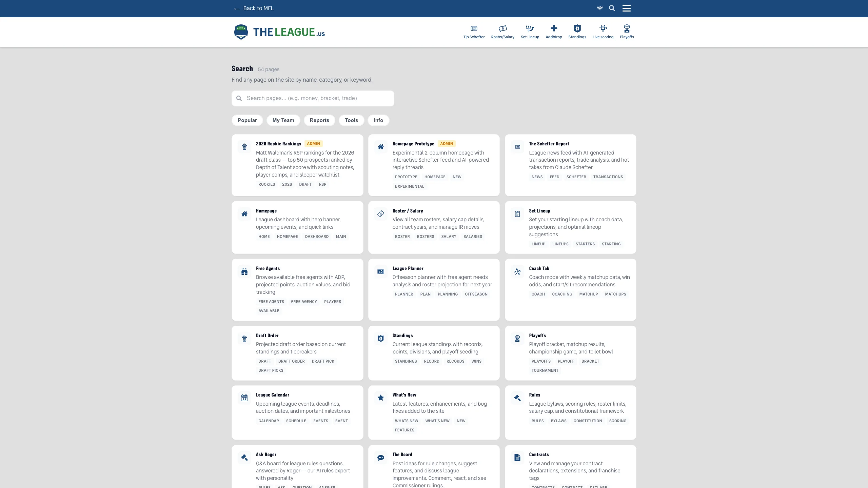Click the DASHBOARD tag on Homepage card
Screen dimensions: 868x488
pos(317,237)
